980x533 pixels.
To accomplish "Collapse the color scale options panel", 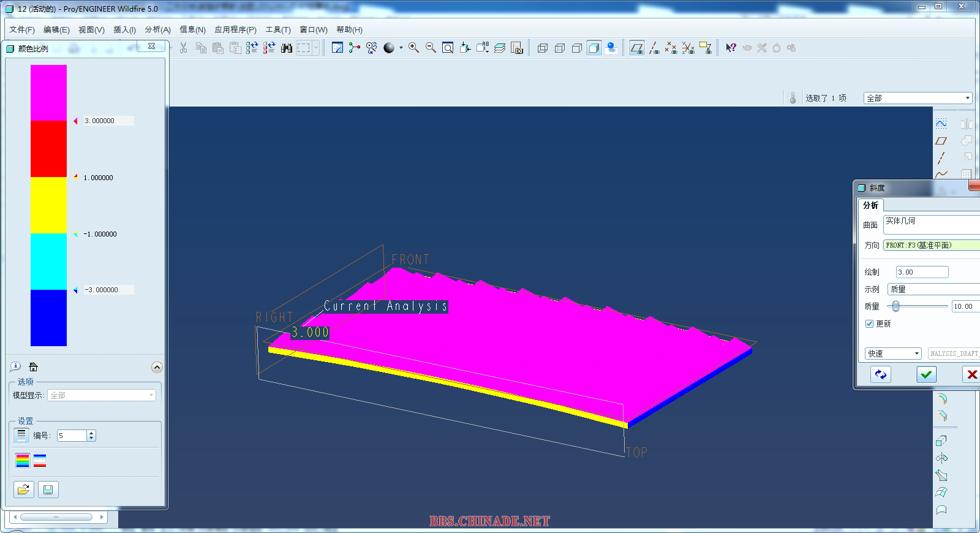I will tap(157, 367).
